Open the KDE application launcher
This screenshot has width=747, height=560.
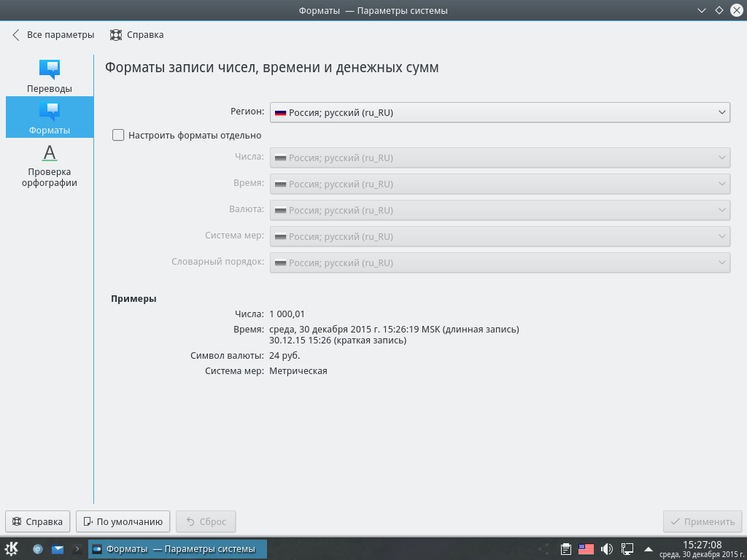(x=12, y=548)
